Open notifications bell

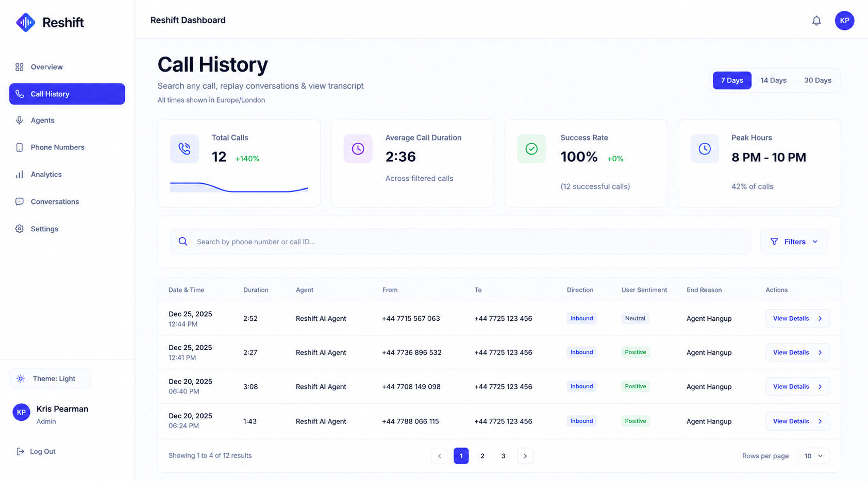click(816, 21)
